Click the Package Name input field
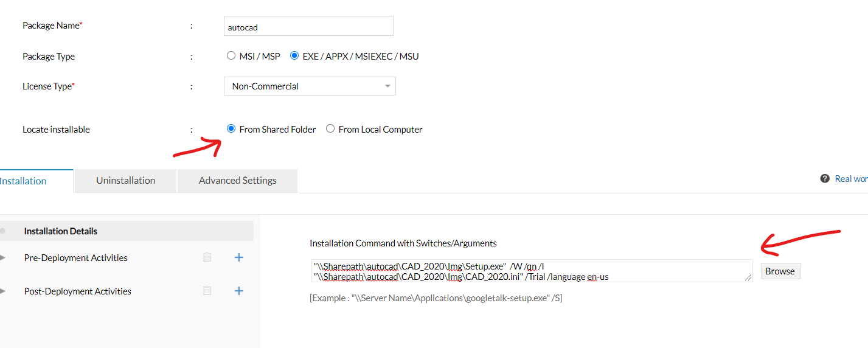868x348 pixels. coord(308,26)
